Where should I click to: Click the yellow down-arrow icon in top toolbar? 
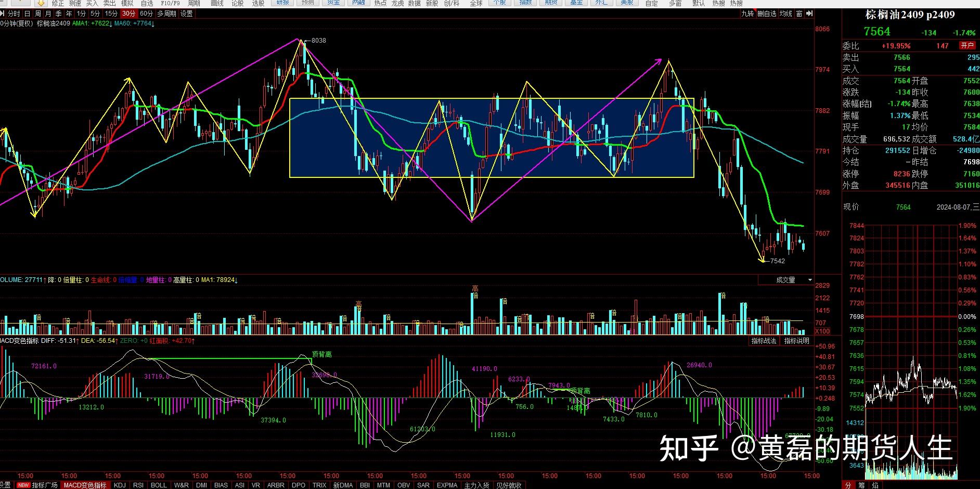(41, 3)
